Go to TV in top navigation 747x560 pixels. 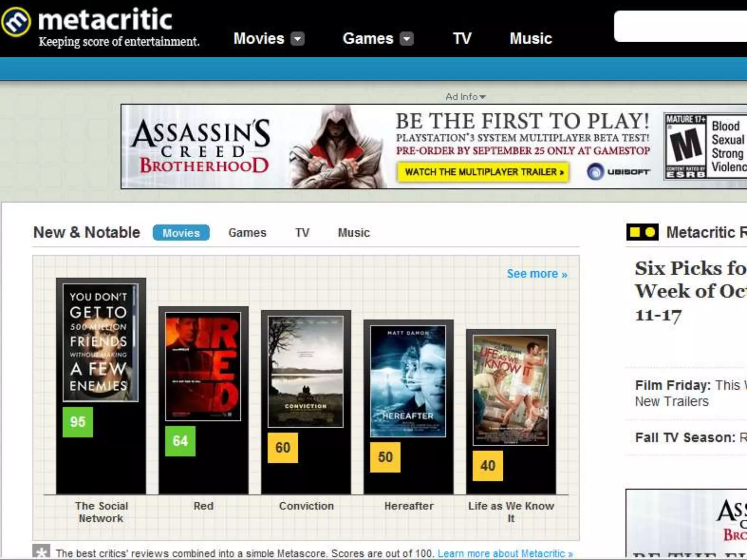coord(462,39)
